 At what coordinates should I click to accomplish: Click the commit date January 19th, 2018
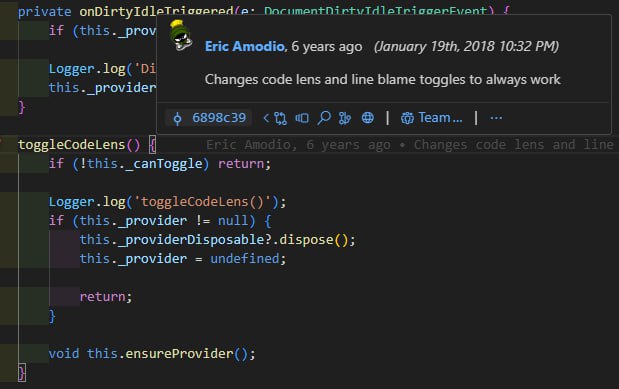466,47
